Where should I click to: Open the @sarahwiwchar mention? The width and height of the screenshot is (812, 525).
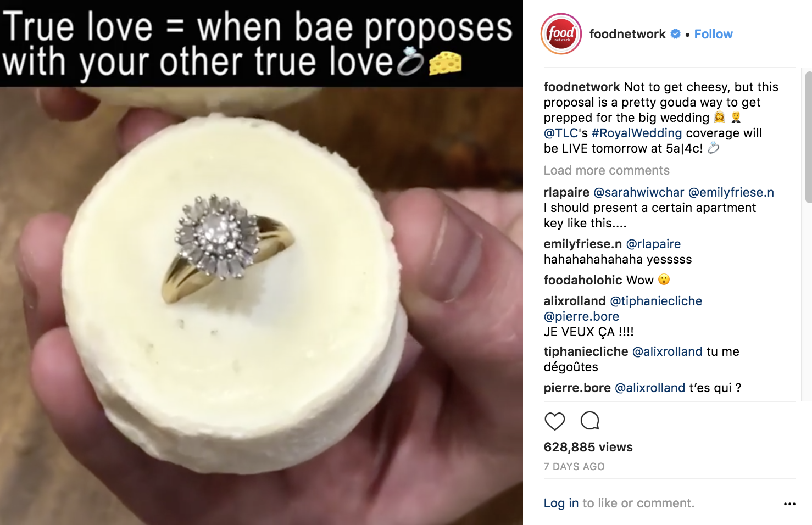(639, 192)
